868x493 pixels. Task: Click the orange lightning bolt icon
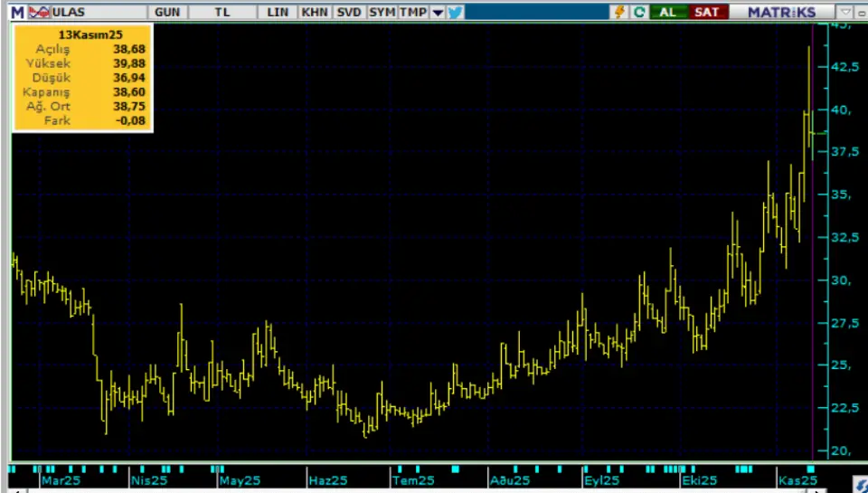pyautogui.click(x=619, y=12)
